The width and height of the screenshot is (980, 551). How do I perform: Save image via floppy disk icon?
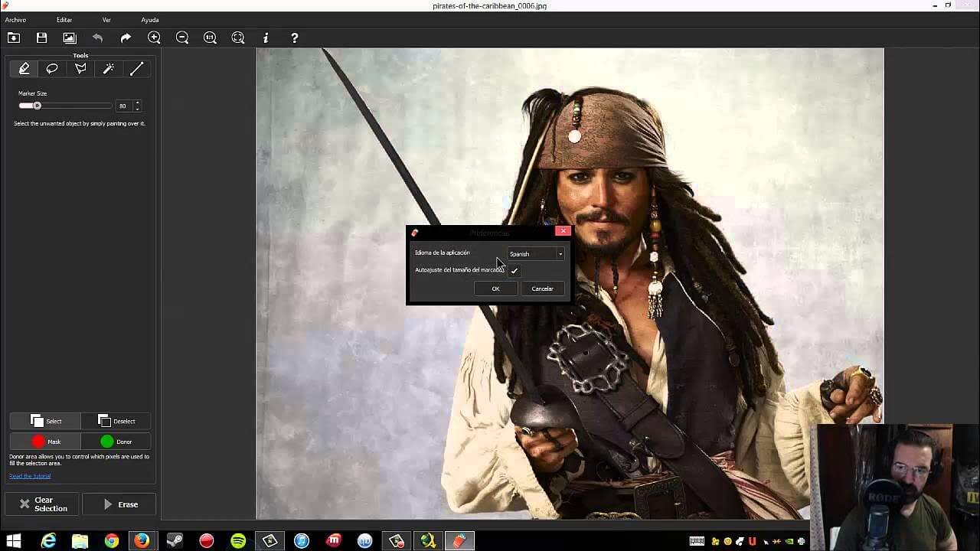[x=41, y=37]
